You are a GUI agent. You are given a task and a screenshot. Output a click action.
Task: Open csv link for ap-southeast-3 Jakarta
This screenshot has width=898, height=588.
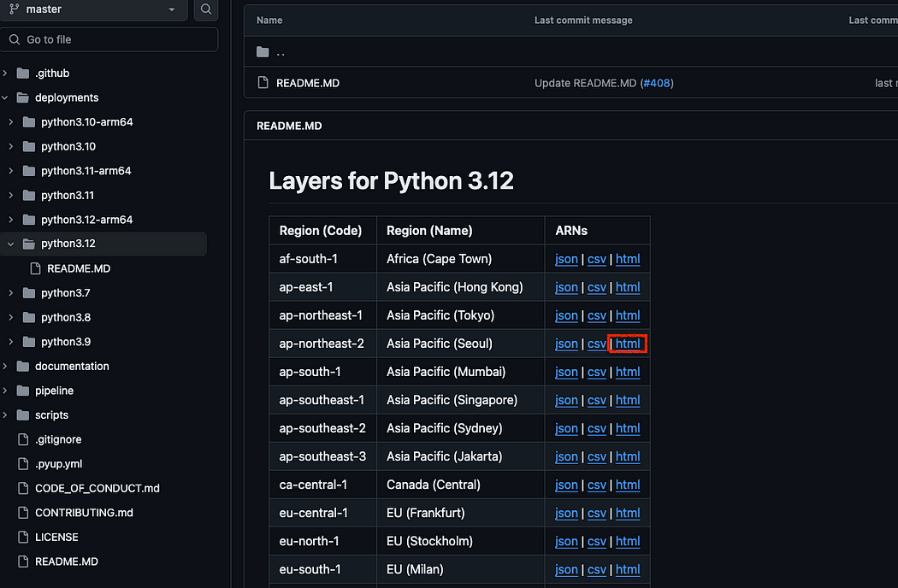pos(597,456)
